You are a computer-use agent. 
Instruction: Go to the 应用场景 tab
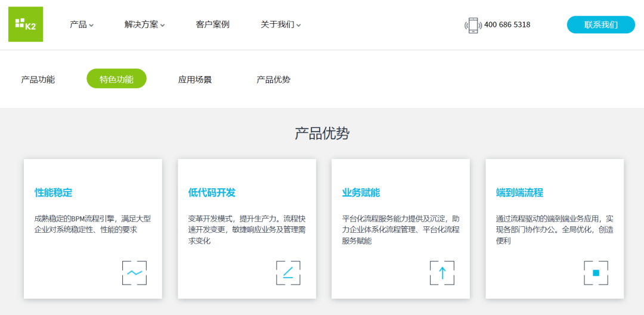(x=195, y=79)
